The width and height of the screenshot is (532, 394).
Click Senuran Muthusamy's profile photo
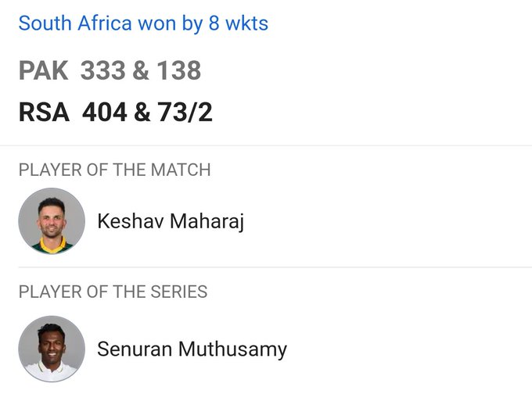coord(52,349)
